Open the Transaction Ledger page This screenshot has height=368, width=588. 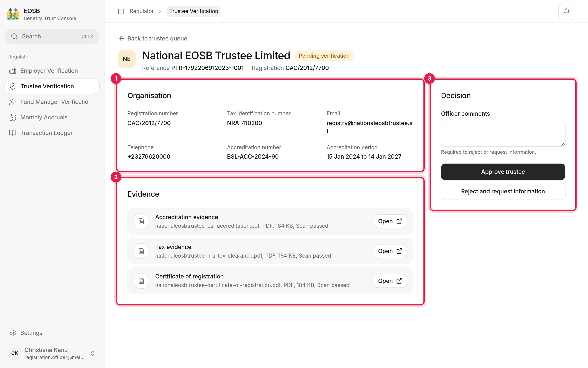[x=52, y=133]
